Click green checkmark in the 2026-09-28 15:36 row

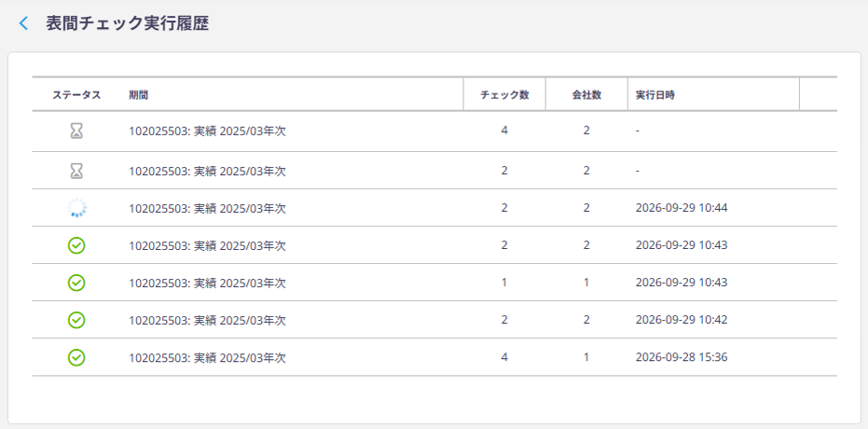[76, 357]
